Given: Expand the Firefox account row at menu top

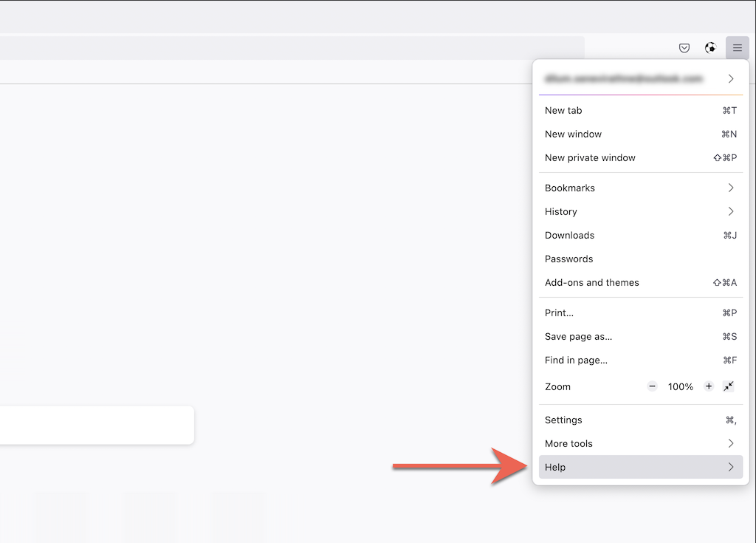Looking at the screenshot, I should tap(640, 78).
